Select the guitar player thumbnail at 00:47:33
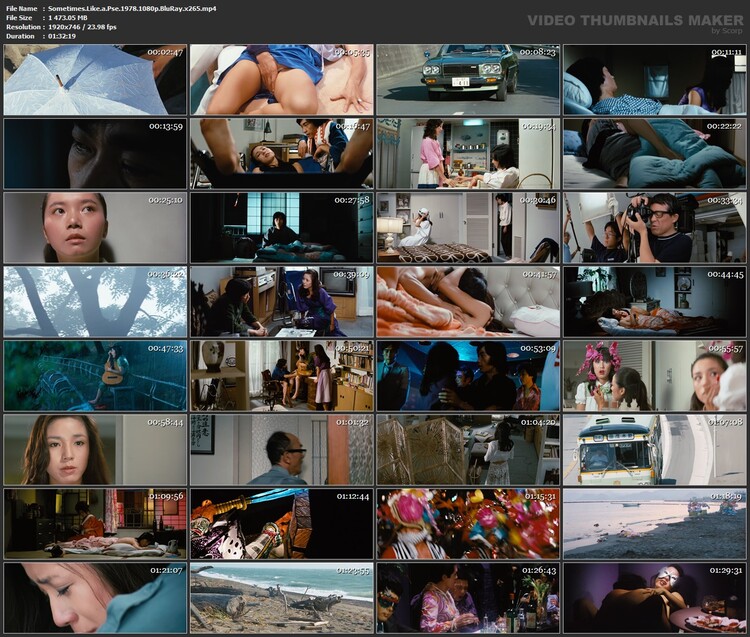This screenshot has height=637, width=750. [95, 375]
